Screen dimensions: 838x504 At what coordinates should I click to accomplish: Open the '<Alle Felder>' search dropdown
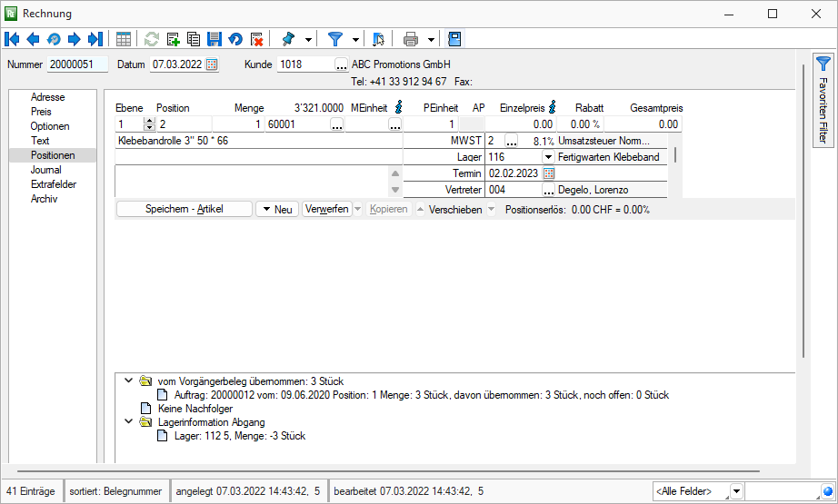(x=736, y=491)
